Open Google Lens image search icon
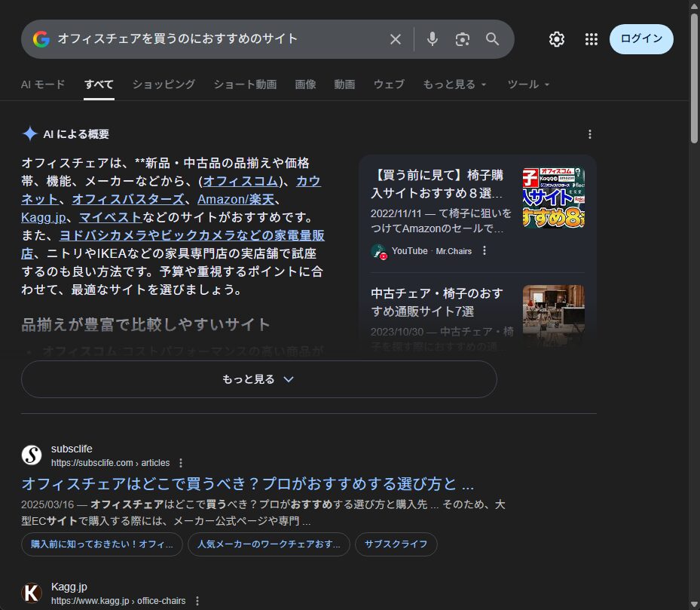700x610 pixels. [463, 39]
